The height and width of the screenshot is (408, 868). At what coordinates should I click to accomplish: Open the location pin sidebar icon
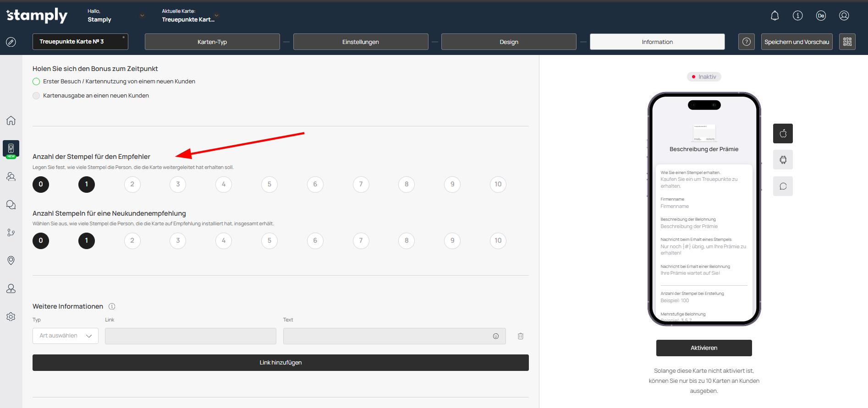(x=11, y=261)
